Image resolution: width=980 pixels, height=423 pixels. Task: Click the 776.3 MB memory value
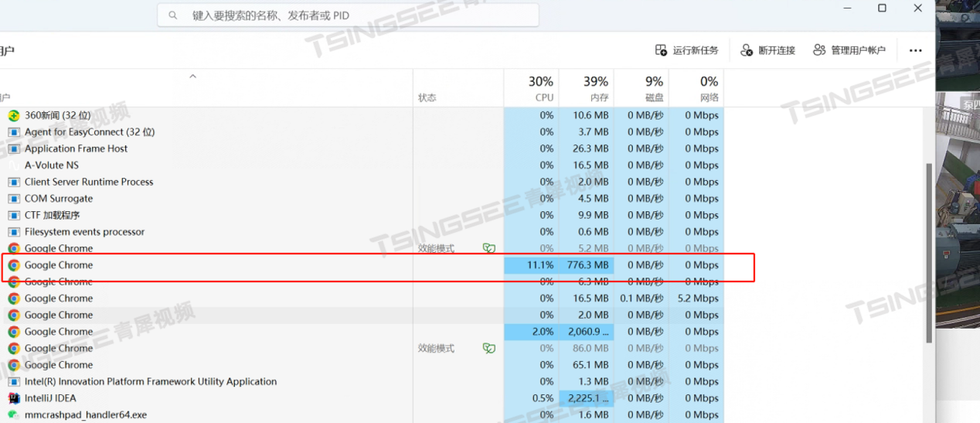587,264
